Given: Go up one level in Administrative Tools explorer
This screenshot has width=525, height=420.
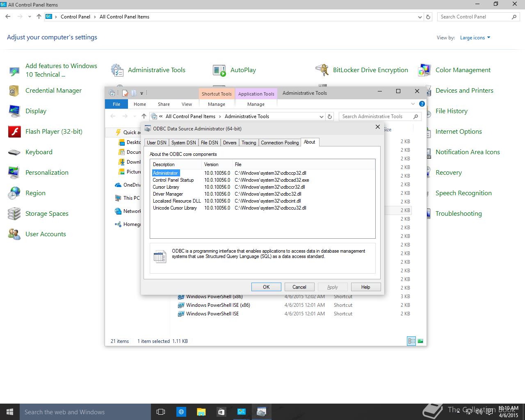Looking at the screenshot, I should [x=144, y=116].
